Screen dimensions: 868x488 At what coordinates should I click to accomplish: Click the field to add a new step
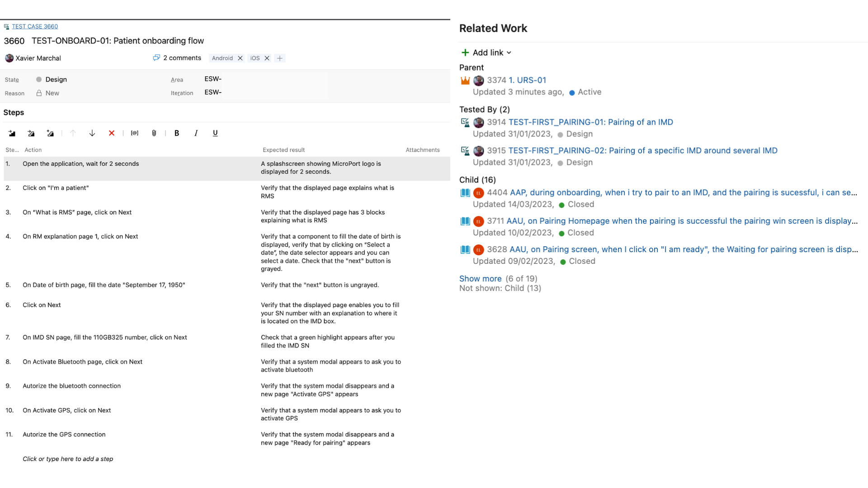(68, 459)
